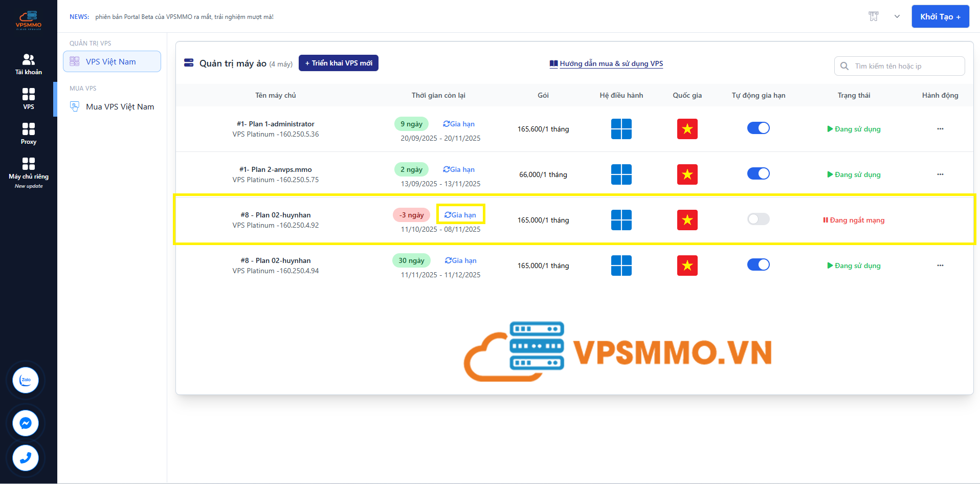
Task: Click the phone call icon
Action: coord(26,458)
